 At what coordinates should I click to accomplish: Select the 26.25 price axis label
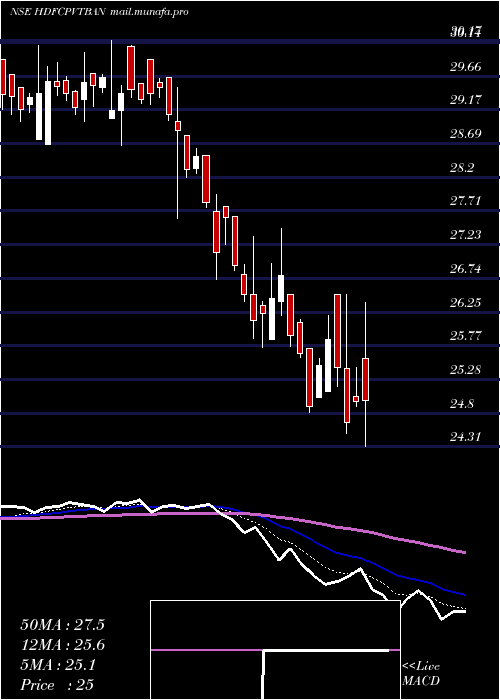coord(466,303)
